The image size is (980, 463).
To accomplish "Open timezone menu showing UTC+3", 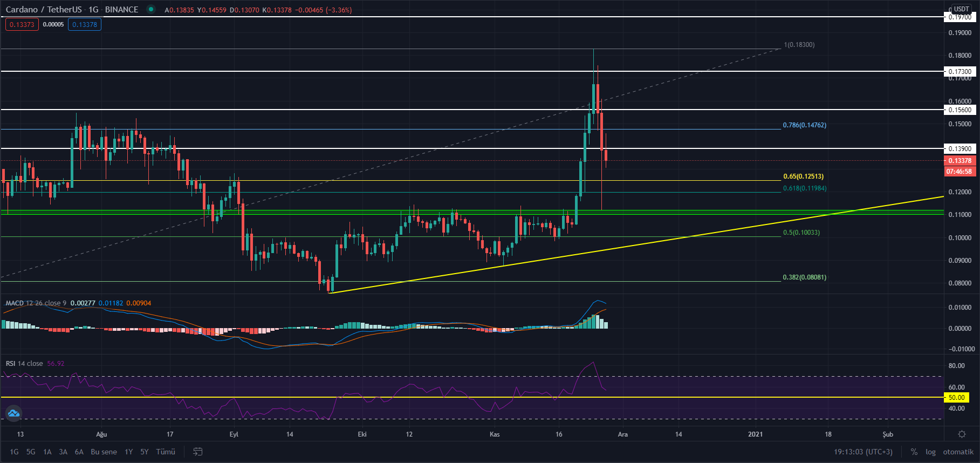I will click(863, 452).
